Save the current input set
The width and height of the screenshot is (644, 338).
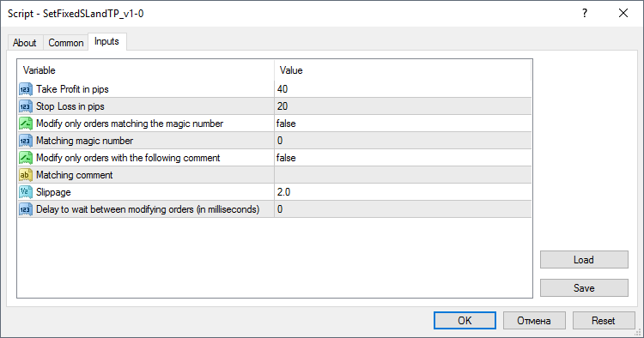tap(584, 288)
